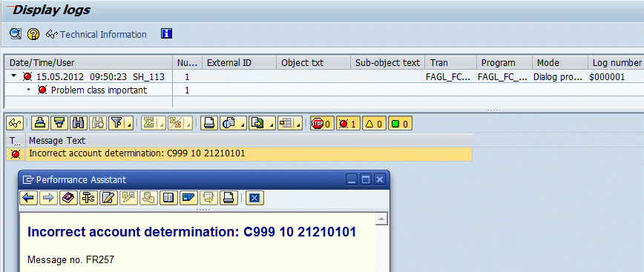The image size is (644, 272).
Task: Open the export dropdown arrow
Action: [x=271, y=125]
